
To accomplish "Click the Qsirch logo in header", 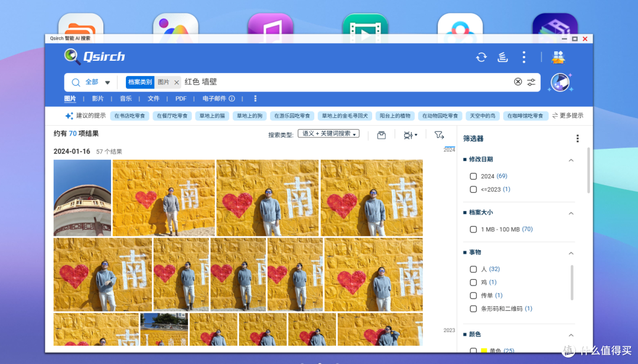I will pyautogui.click(x=95, y=57).
